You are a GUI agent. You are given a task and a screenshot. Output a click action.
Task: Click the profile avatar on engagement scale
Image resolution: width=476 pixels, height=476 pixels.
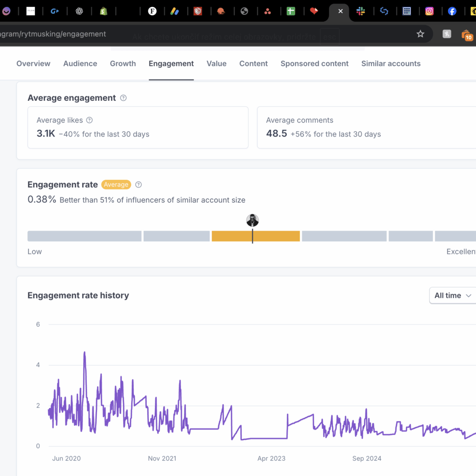point(252,220)
